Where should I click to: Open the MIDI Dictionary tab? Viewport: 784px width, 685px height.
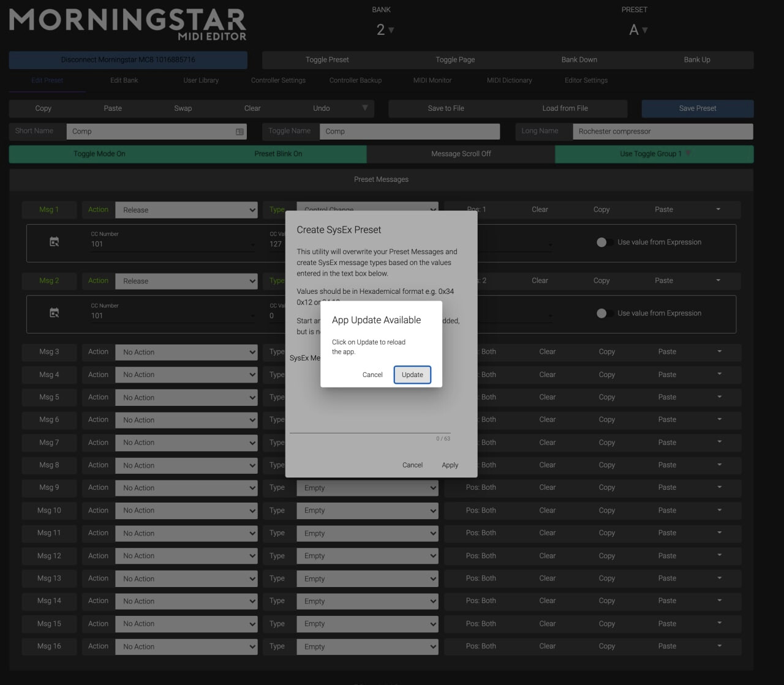pos(510,80)
